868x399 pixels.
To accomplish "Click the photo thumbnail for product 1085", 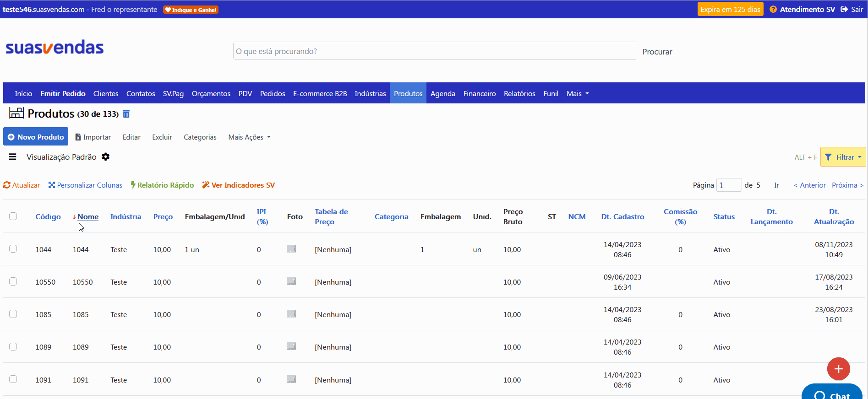I will click(x=291, y=314).
